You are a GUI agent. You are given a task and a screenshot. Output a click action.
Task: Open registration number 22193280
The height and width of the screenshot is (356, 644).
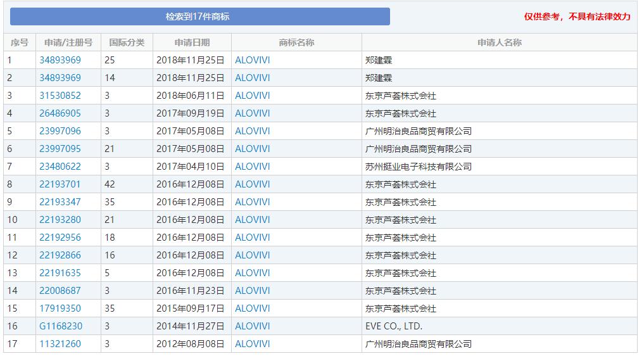pos(60,220)
